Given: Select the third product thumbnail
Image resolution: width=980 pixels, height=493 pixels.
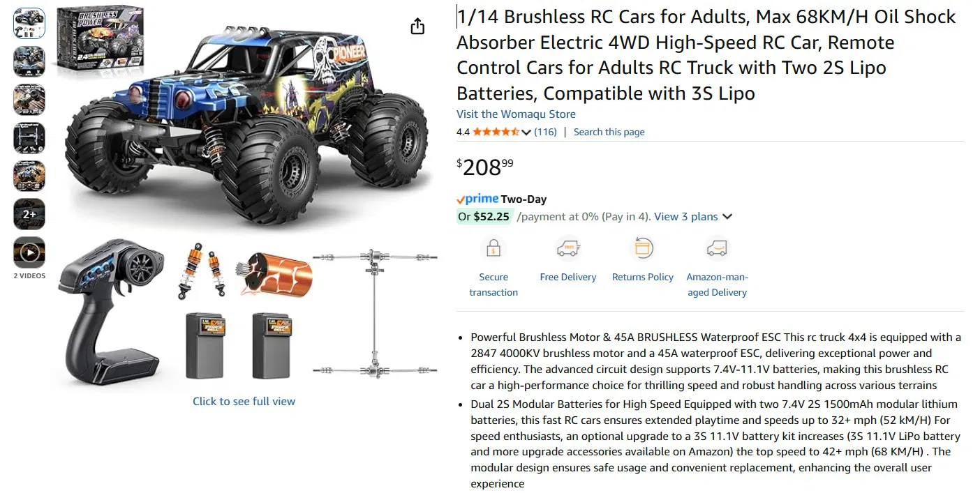Looking at the screenshot, I should 29,100.
